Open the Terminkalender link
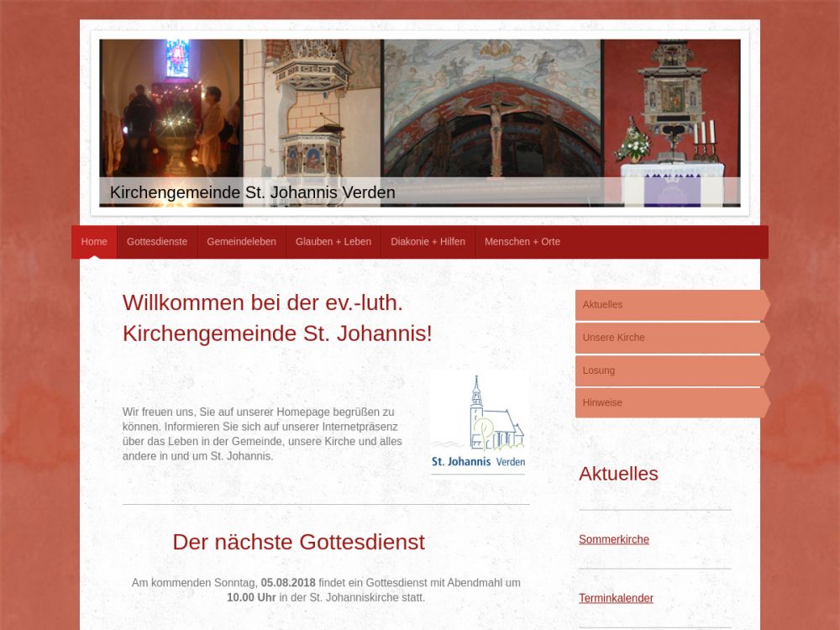 pos(616,598)
